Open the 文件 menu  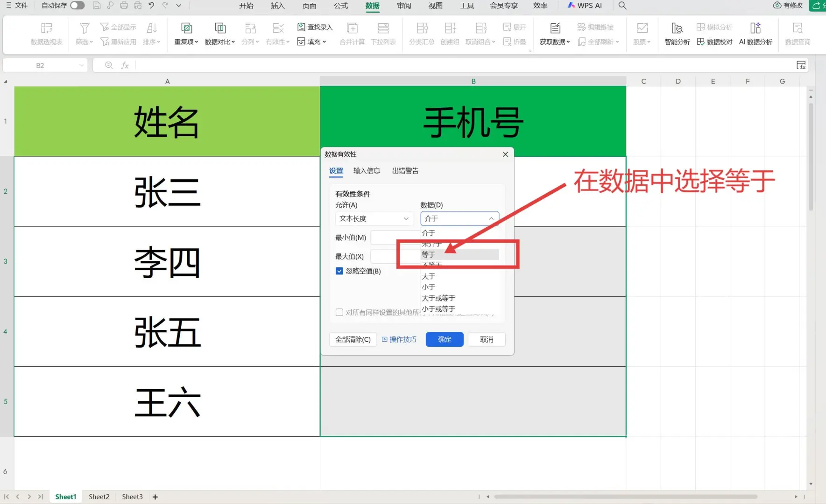pos(17,6)
